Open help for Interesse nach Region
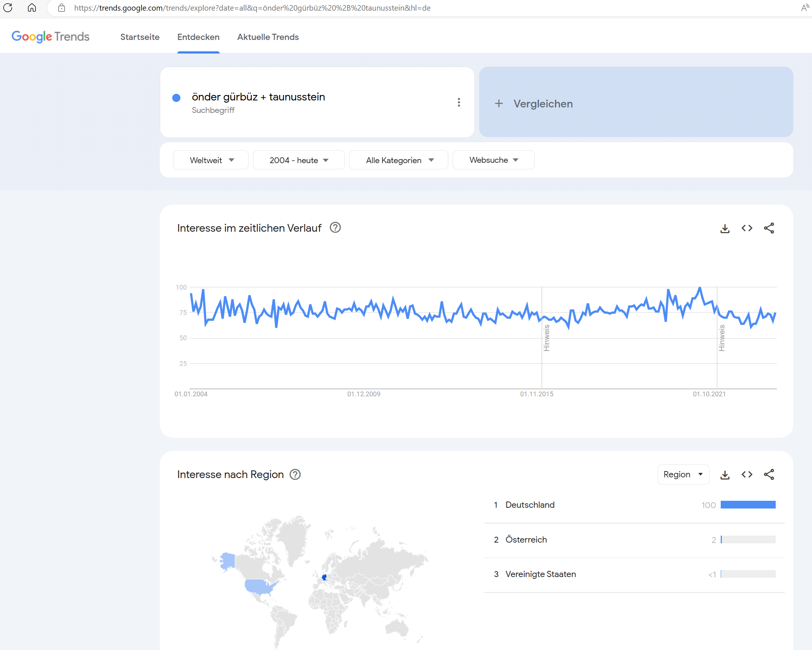812x650 pixels. [295, 474]
